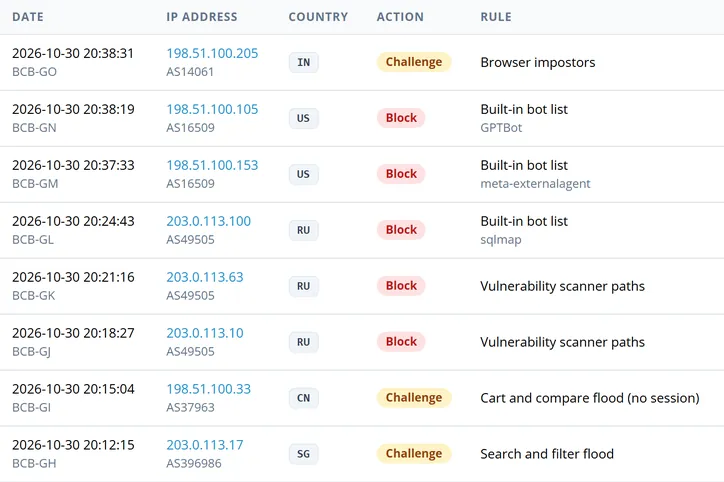This screenshot has height=482, width=724.
Task: Select event ID BCB-GO
Action: pyautogui.click(x=34, y=72)
